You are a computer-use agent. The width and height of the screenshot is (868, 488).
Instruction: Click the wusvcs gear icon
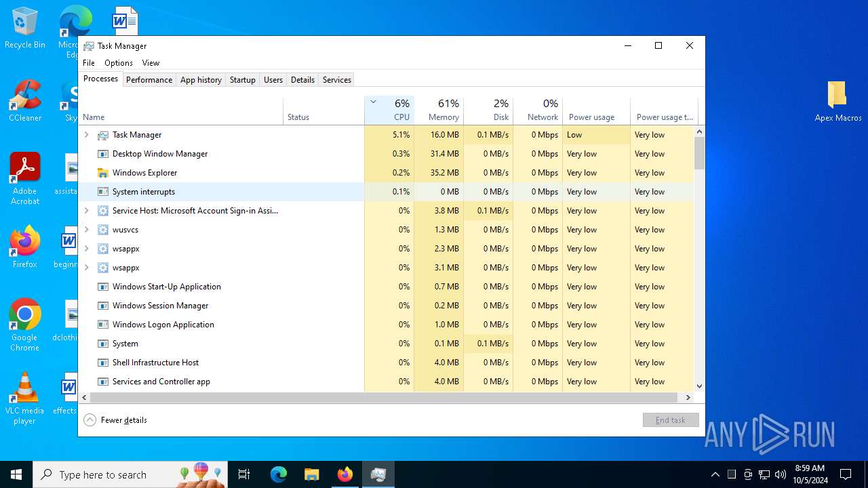103,230
